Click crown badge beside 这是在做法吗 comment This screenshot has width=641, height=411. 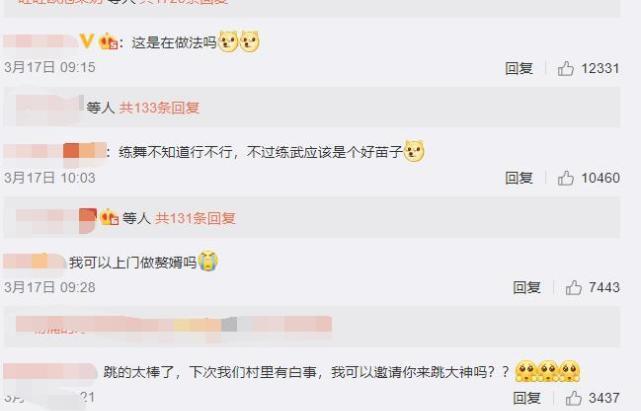(108, 42)
